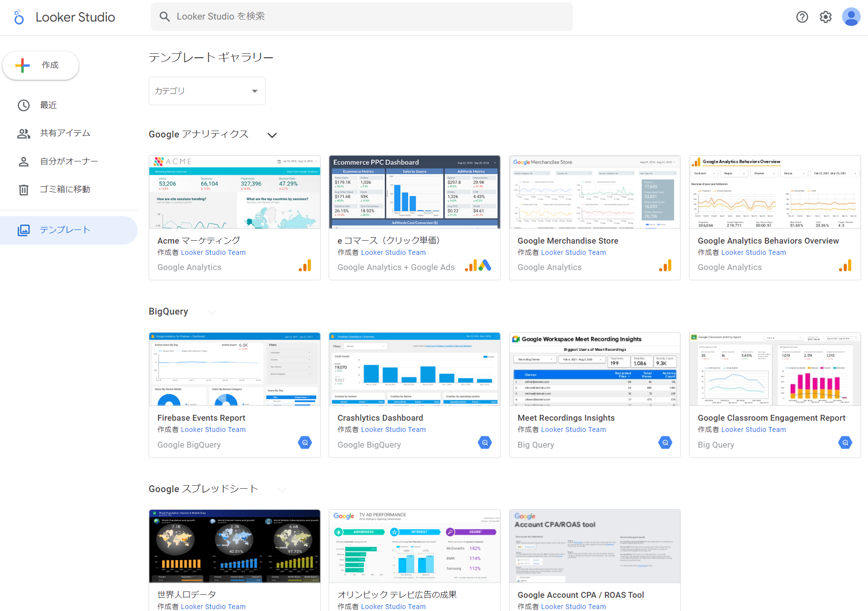Viewport: 868px width, 611px height.
Task: Click Looker Studio Team link under Crashlytics Dashboard
Action: tap(393, 430)
